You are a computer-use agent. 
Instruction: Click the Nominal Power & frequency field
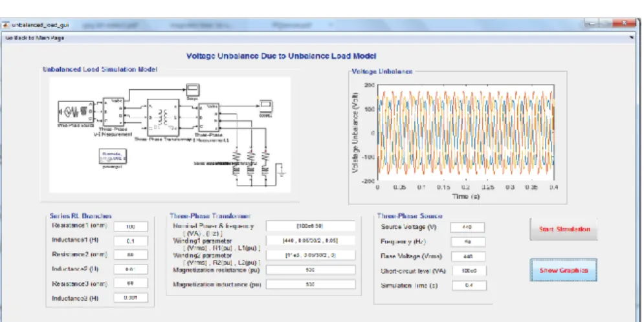[311, 226]
